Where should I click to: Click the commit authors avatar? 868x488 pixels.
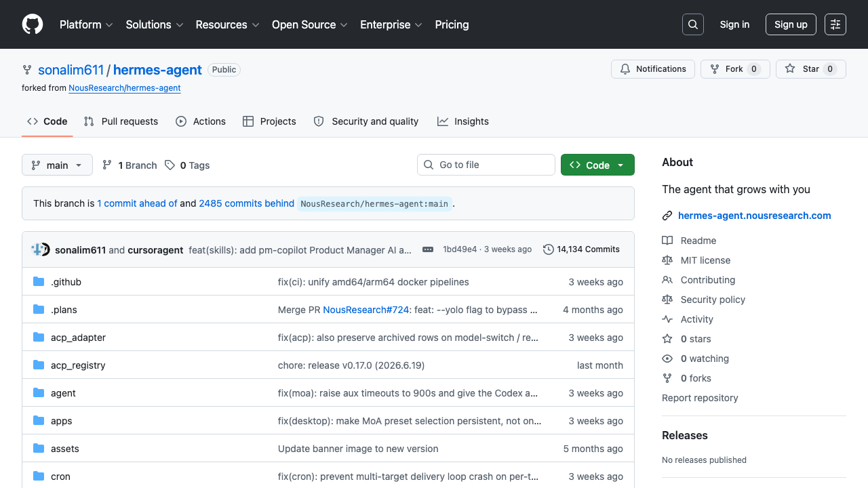(x=41, y=249)
